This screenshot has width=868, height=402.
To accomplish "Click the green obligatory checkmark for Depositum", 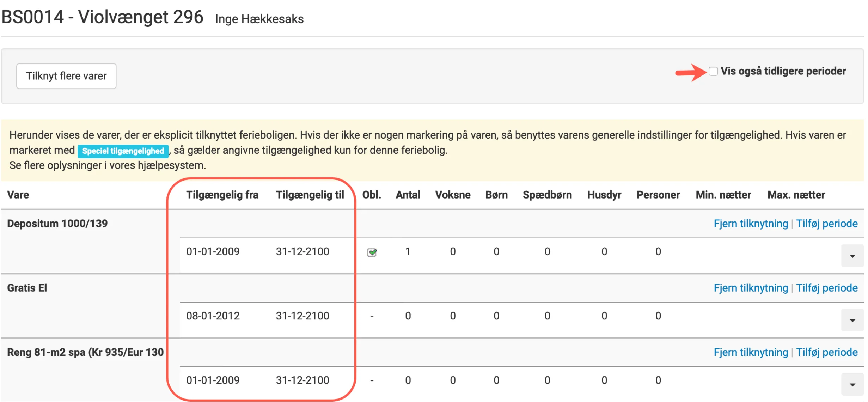I will pyautogui.click(x=372, y=252).
